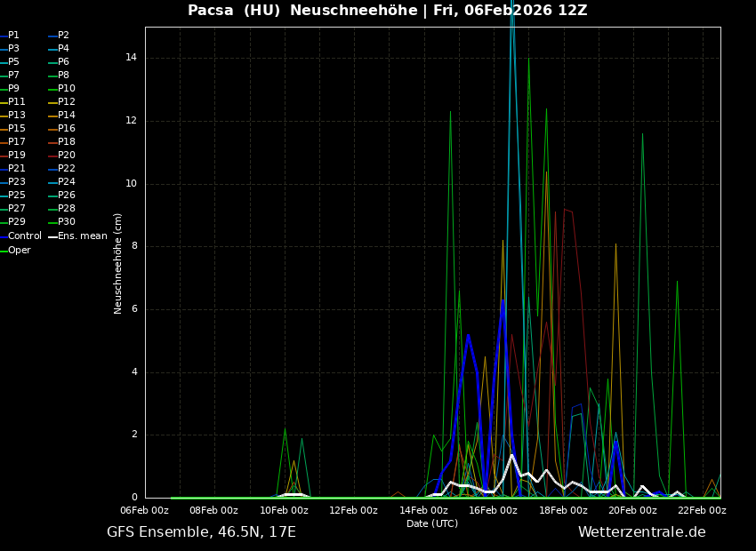Select P10 in the legend

67,89
